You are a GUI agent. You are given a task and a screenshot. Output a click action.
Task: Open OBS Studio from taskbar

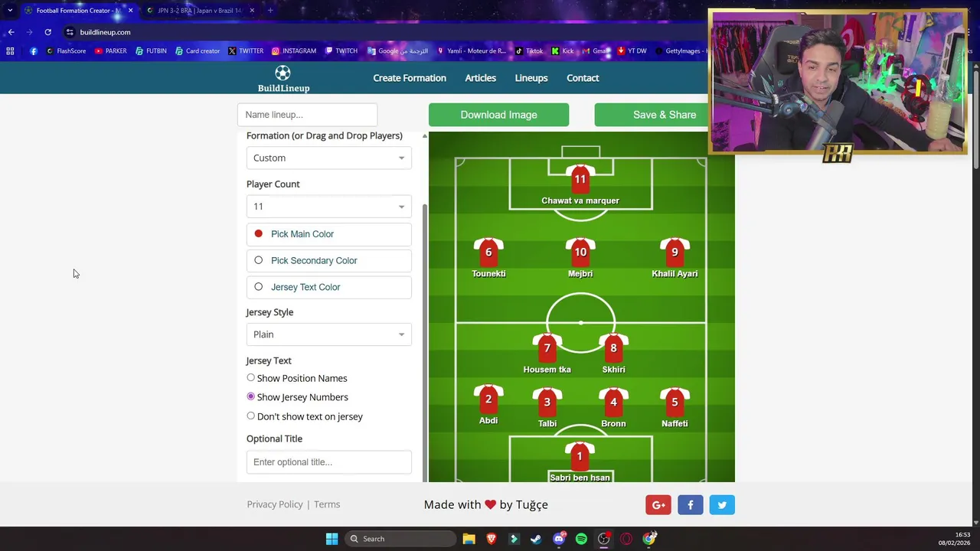(604, 539)
